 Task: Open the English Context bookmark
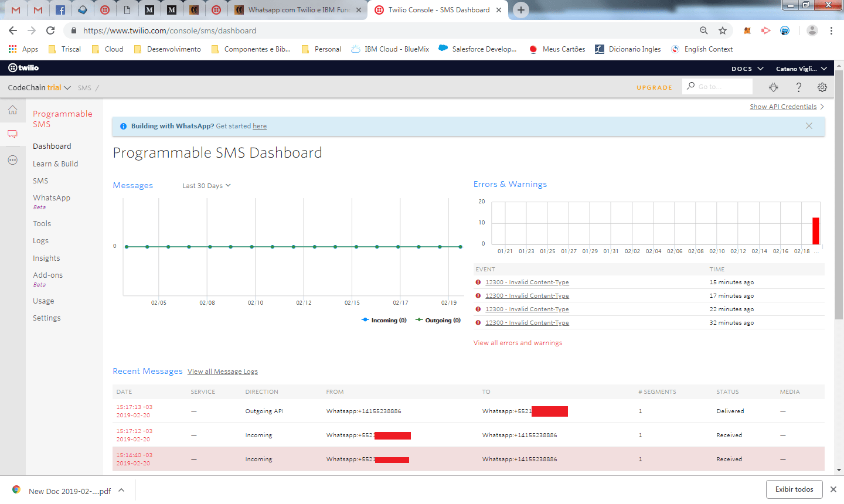[x=702, y=49]
